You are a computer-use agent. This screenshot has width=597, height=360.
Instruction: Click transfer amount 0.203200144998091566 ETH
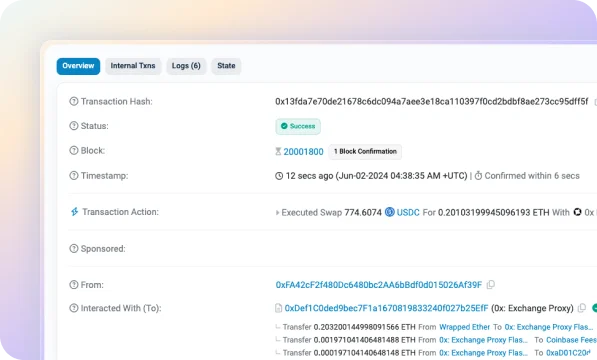364,327
